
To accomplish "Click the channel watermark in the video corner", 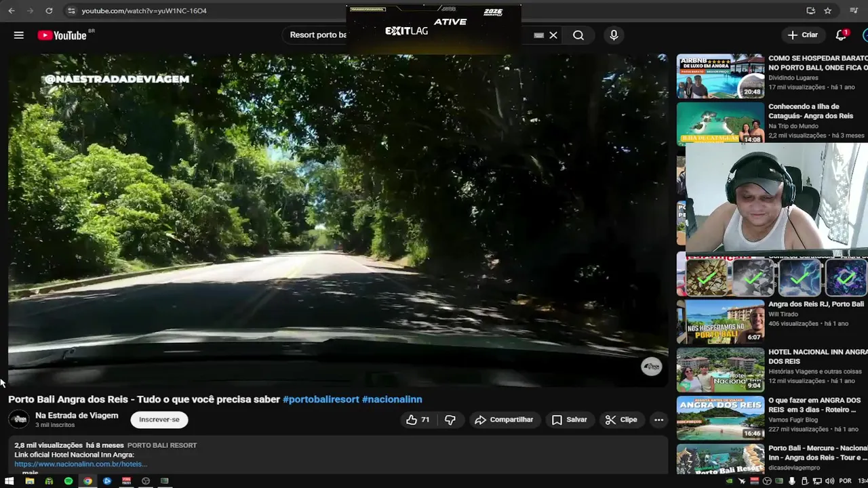I will [x=652, y=367].
